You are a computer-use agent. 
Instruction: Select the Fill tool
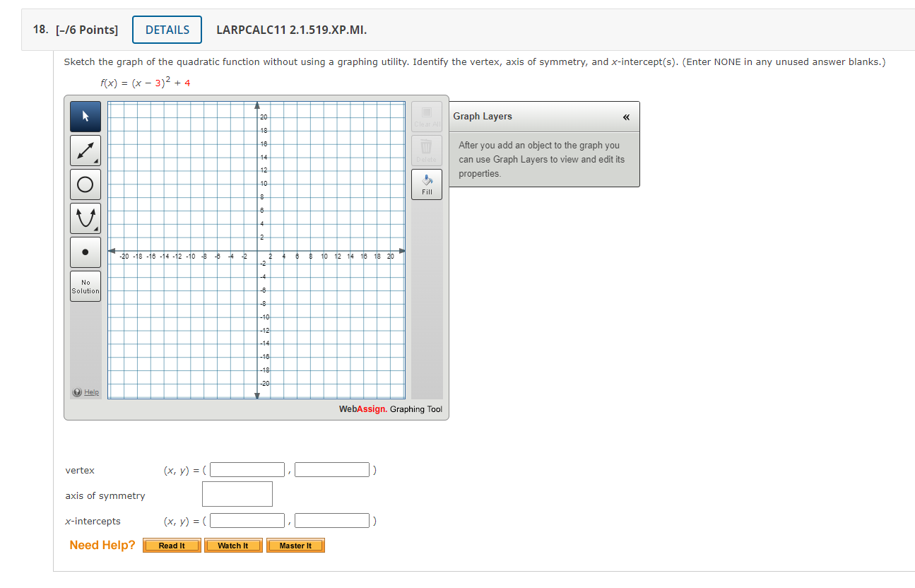[427, 184]
